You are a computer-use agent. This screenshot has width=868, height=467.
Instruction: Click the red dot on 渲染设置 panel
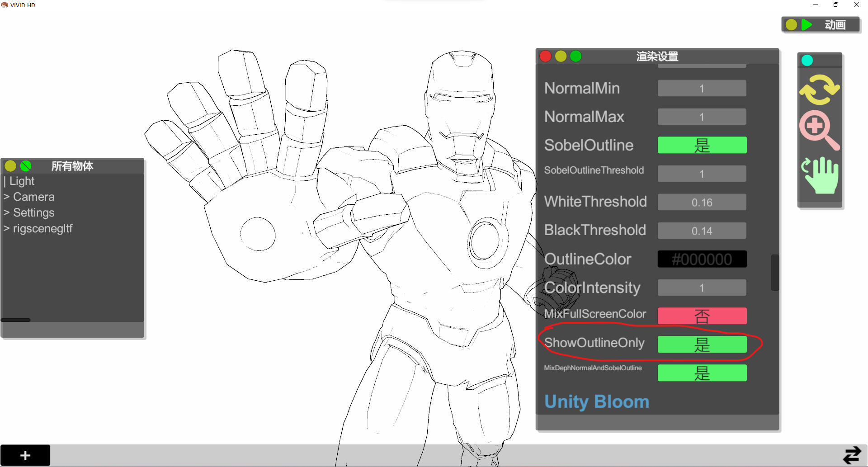[x=546, y=56]
